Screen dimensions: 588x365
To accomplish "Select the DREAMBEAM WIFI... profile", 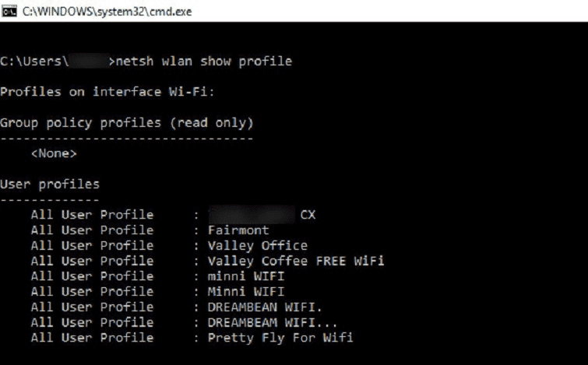I will (x=273, y=322).
